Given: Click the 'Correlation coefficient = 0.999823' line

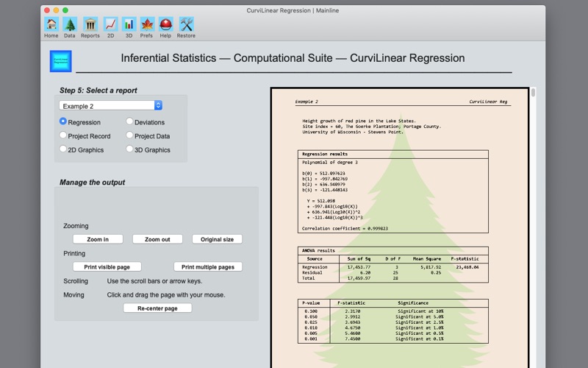Looking at the screenshot, I should pos(345,228).
